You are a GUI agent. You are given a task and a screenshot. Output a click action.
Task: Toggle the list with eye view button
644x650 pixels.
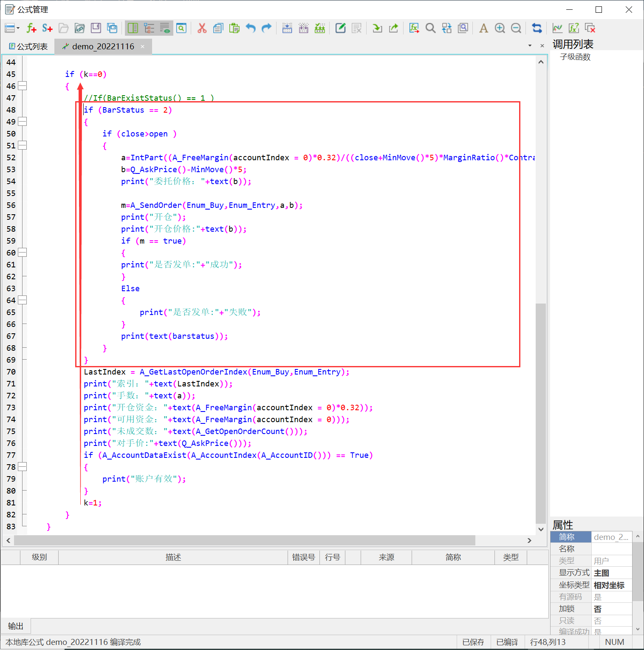tap(165, 28)
